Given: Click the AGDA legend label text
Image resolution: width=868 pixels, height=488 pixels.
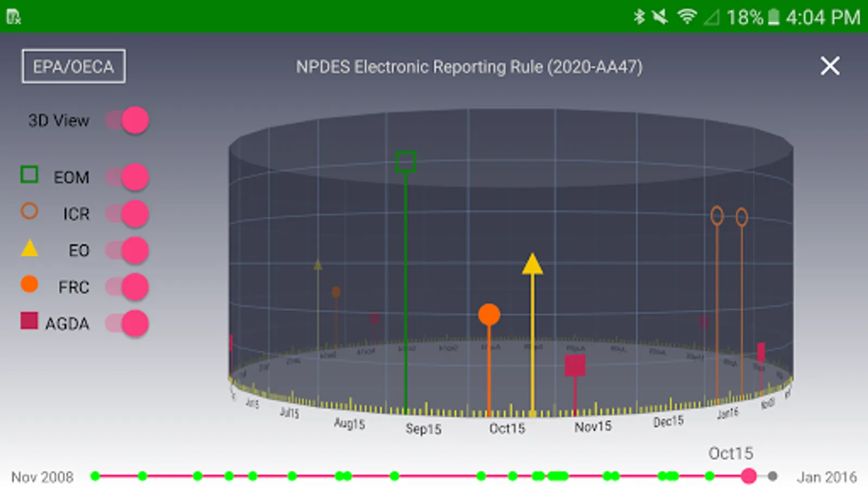Looking at the screenshot, I should click(x=67, y=324).
